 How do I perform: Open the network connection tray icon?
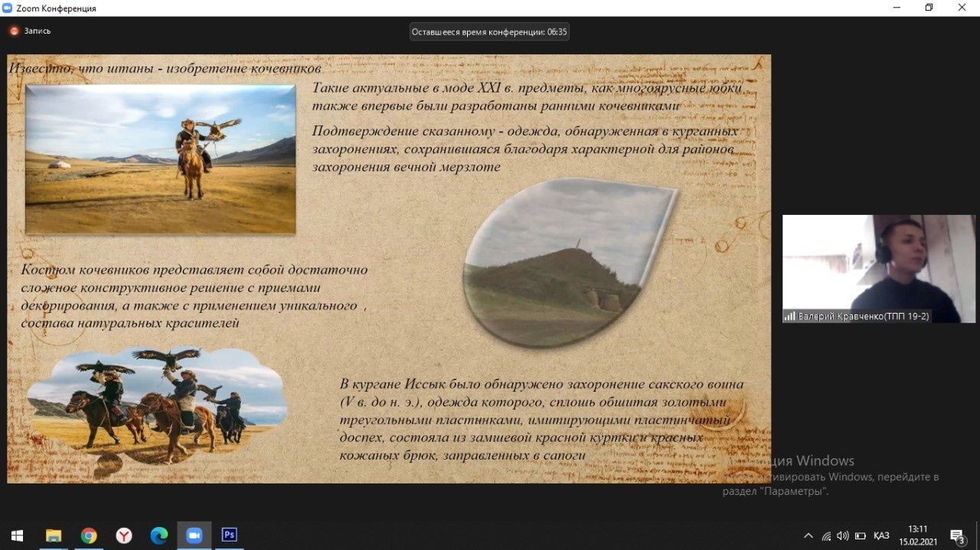point(826,535)
